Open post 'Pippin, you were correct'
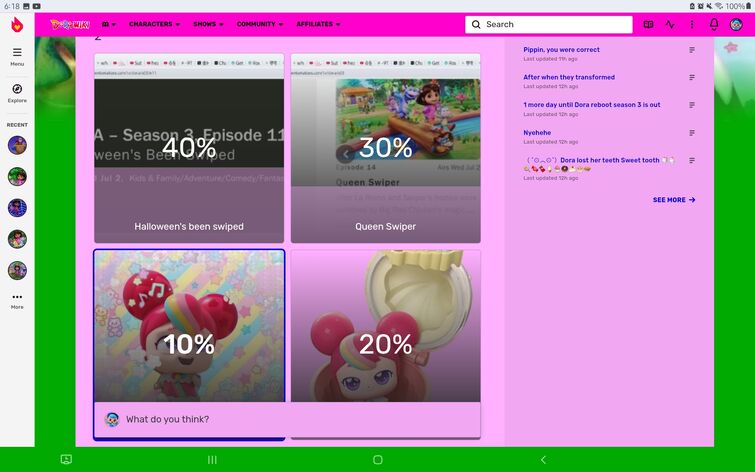Screen dimensions: 755x472 [x=561, y=50]
